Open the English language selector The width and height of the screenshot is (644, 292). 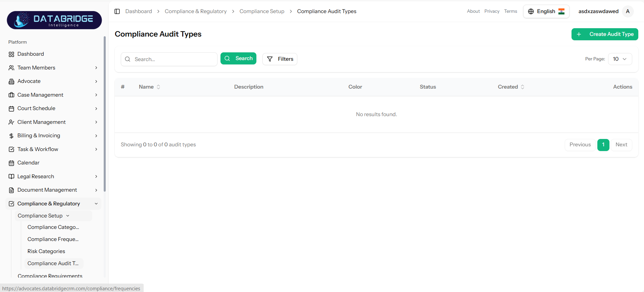click(x=546, y=11)
